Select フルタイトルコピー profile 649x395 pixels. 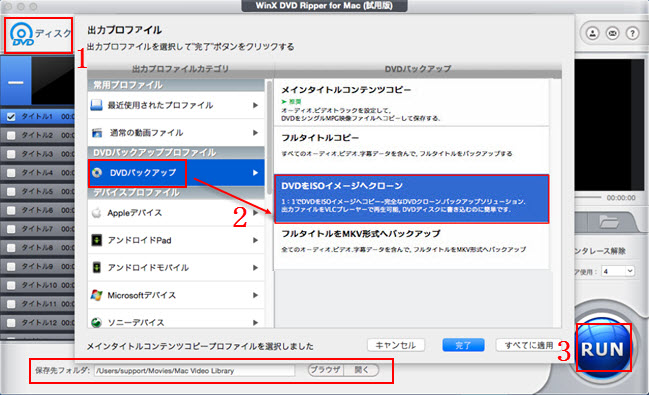click(411, 150)
